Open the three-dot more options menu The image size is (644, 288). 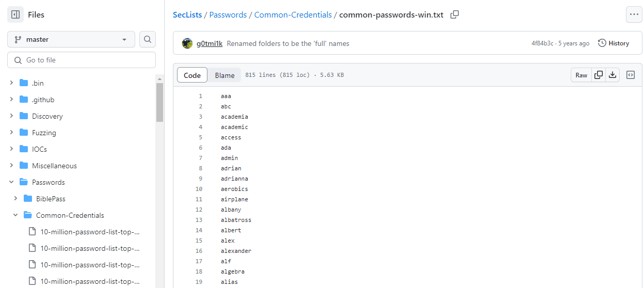click(x=634, y=14)
